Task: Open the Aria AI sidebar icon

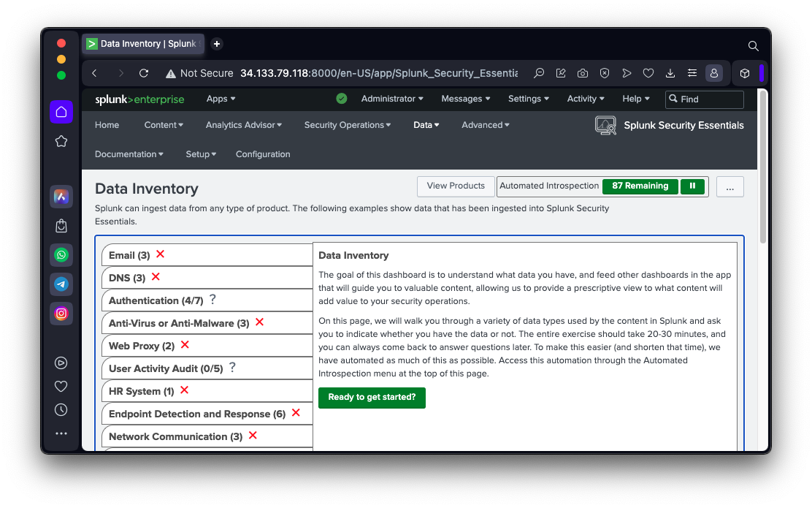Action: pos(61,197)
